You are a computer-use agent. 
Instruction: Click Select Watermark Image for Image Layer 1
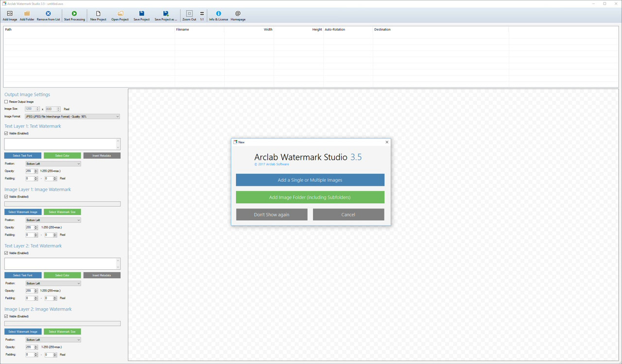[23, 212]
